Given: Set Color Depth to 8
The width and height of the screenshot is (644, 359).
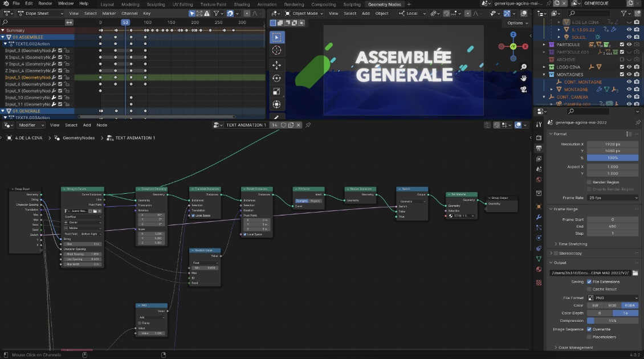Looking at the screenshot, I should 599,313.
